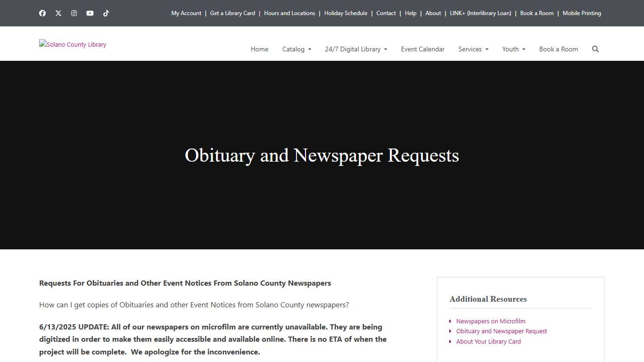Open the library's TikTok page
This screenshot has height=362, width=644.
click(106, 13)
